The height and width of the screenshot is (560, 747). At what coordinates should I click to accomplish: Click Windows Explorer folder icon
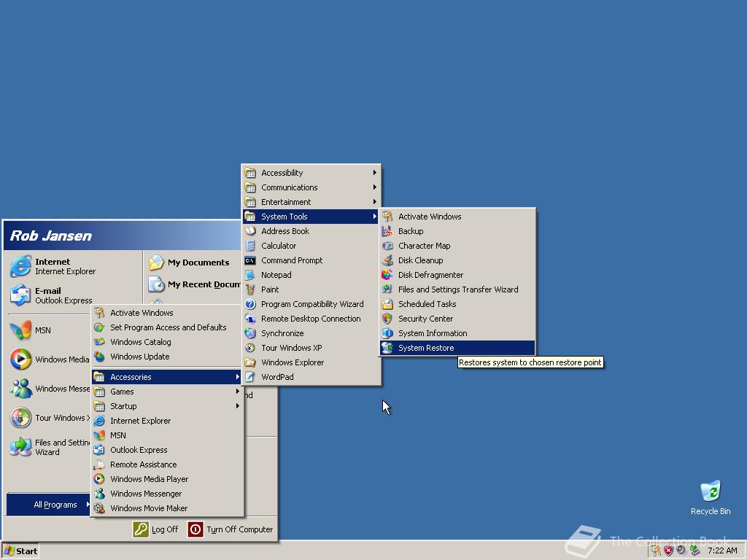click(251, 362)
